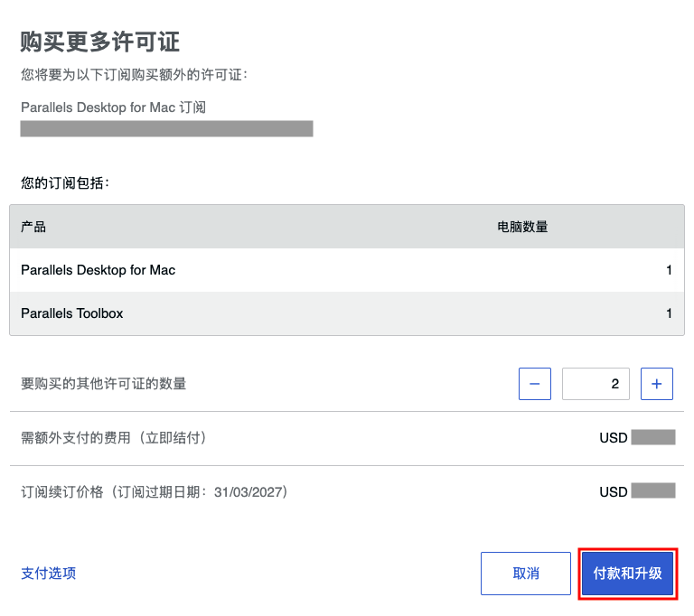
Task: Click the 产品 column header
Action: pos(33,227)
